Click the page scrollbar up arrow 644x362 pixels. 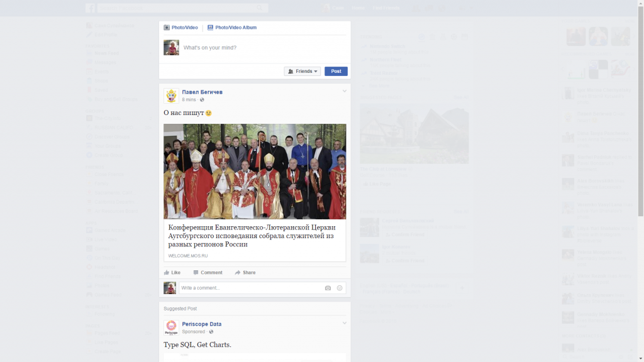coord(641,3)
